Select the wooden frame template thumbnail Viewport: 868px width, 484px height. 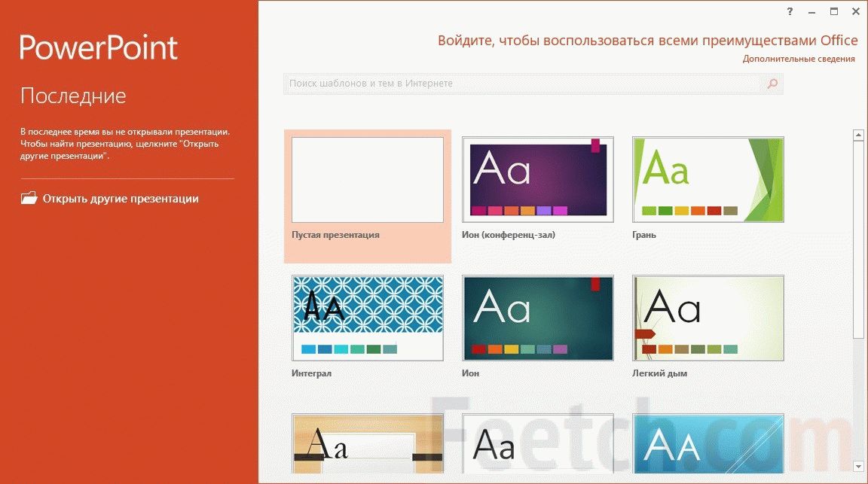368,443
